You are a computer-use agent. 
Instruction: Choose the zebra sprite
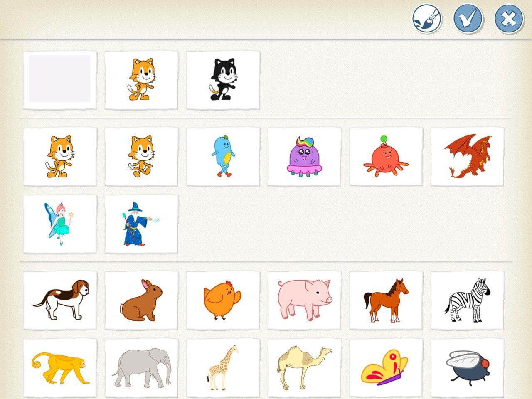tap(467, 300)
